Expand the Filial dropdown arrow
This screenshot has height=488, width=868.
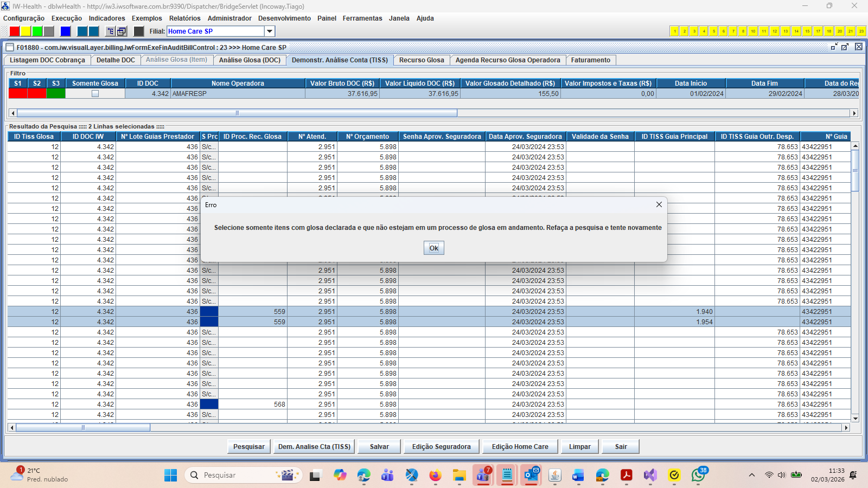click(269, 31)
